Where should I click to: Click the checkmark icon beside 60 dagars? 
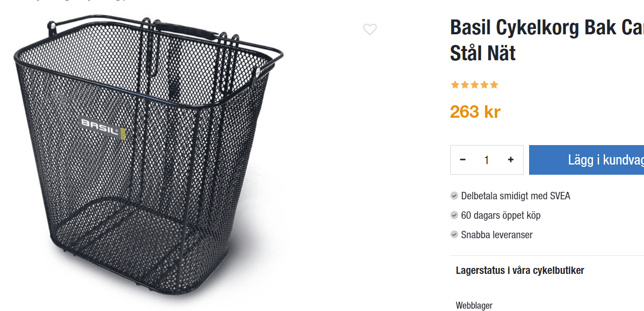tap(455, 215)
